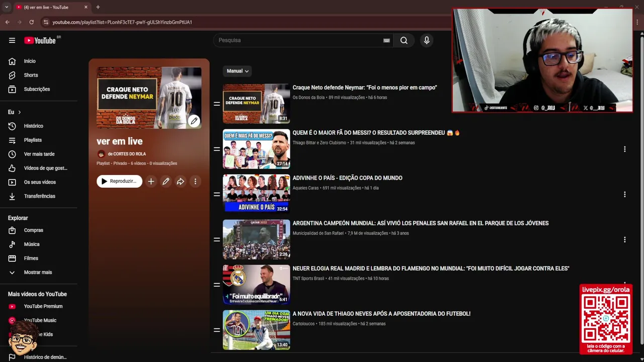The height and width of the screenshot is (362, 644).
Task: Start voice search with the microphone
Action: 427,40
